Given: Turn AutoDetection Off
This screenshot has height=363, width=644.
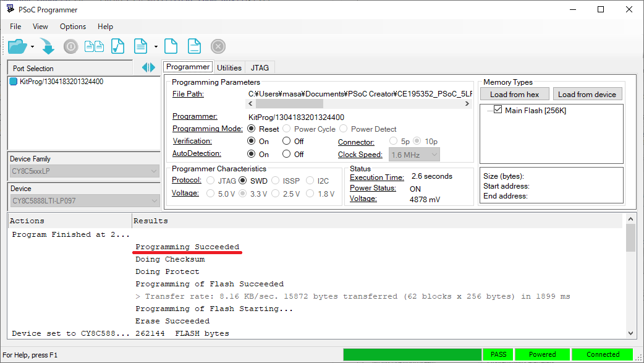Looking at the screenshot, I should (287, 154).
